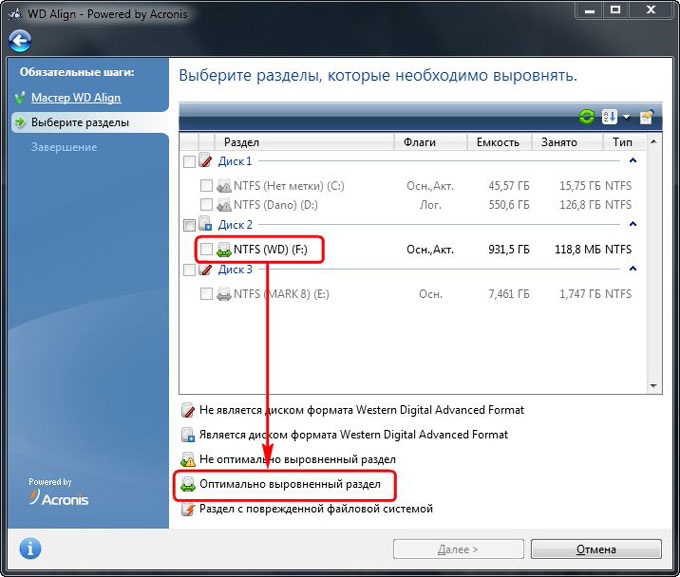Screen dimensions: 680x577
Task: Select the Лог. flag of D: partition
Action: point(430,205)
